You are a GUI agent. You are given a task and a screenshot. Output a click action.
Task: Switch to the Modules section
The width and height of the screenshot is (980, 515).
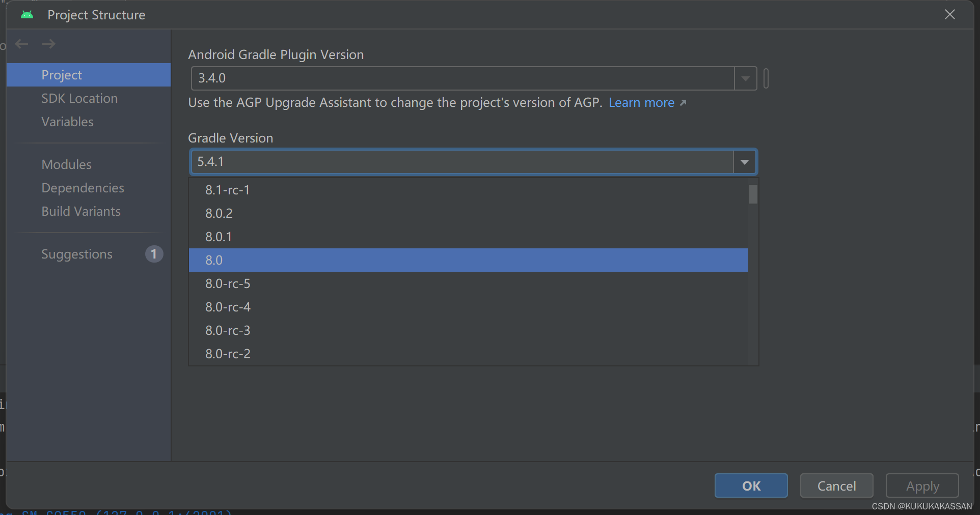(x=66, y=164)
